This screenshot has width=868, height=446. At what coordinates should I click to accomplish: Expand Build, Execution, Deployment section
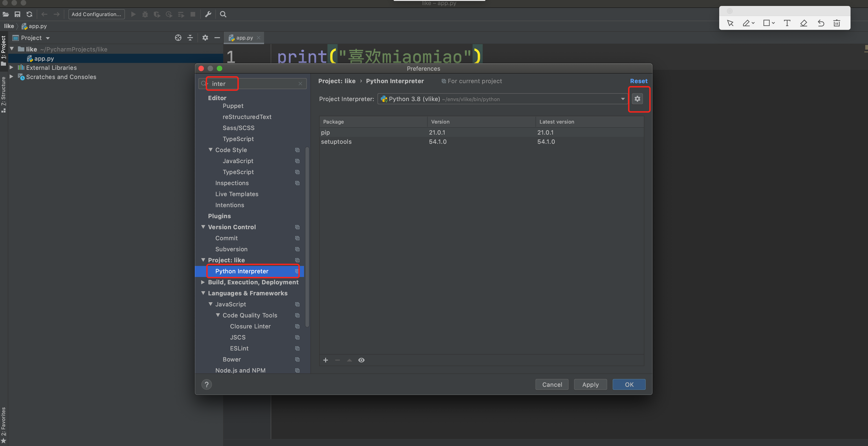coord(203,282)
